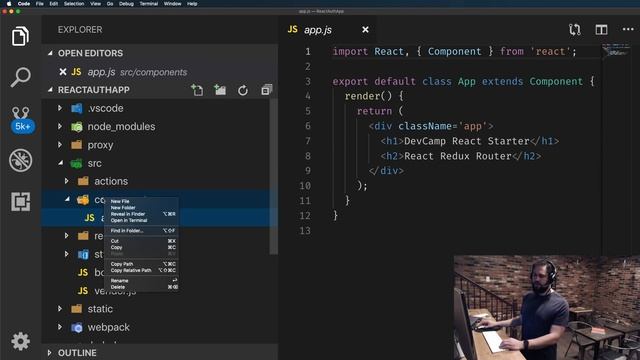The image size is (640, 360).
Task: Click Refresh Explorer icon
Action: pyautogui.click(x=243, y=90)
